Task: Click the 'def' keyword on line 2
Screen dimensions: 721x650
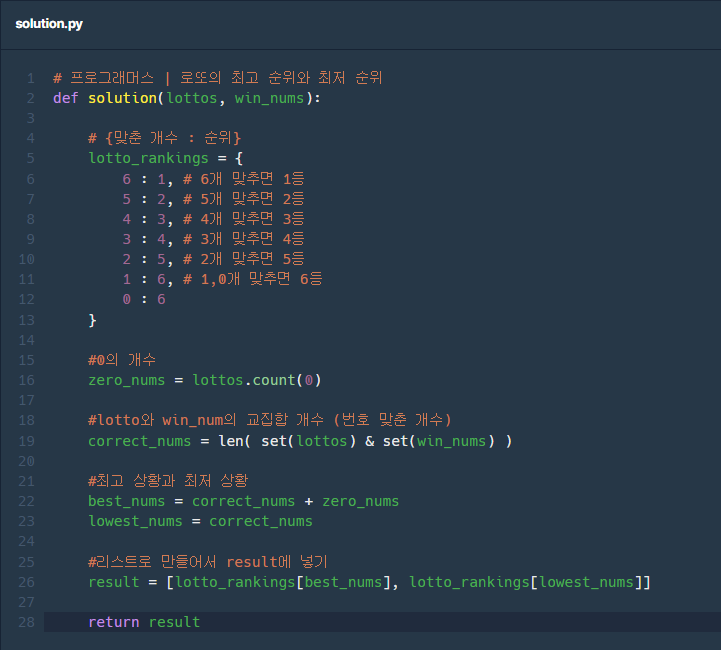Action: 65,98
